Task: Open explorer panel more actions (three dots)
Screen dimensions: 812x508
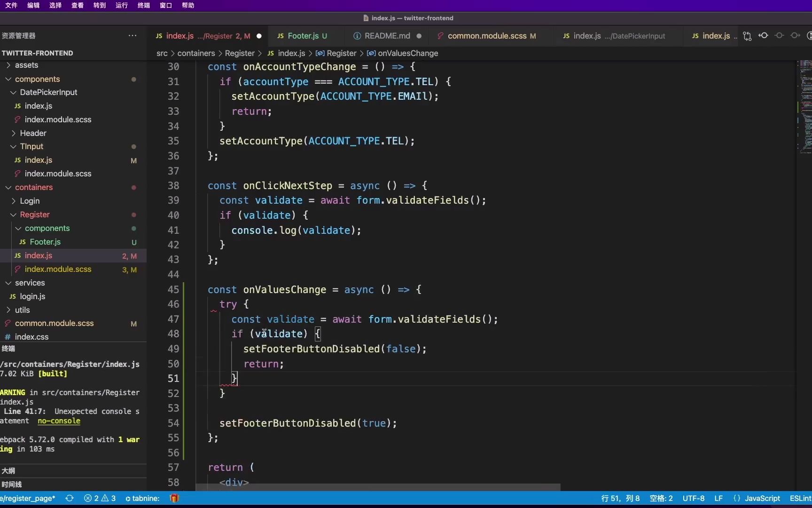Action: [x=133, y=36]
